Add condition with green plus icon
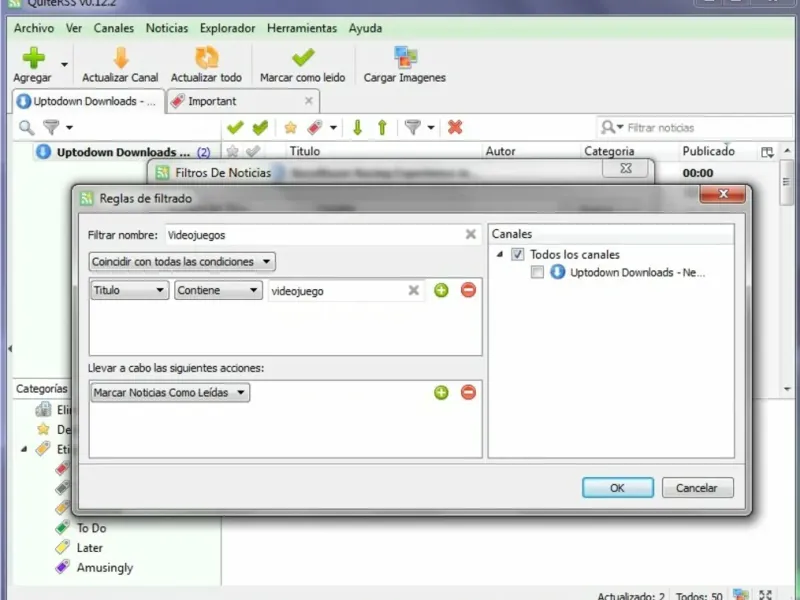Screen dimensions: 800x600 441,290
